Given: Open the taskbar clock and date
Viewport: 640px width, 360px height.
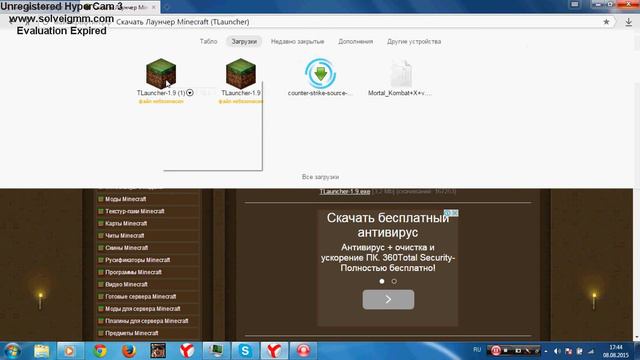Looking at the screenshot, I should [616, 351].
